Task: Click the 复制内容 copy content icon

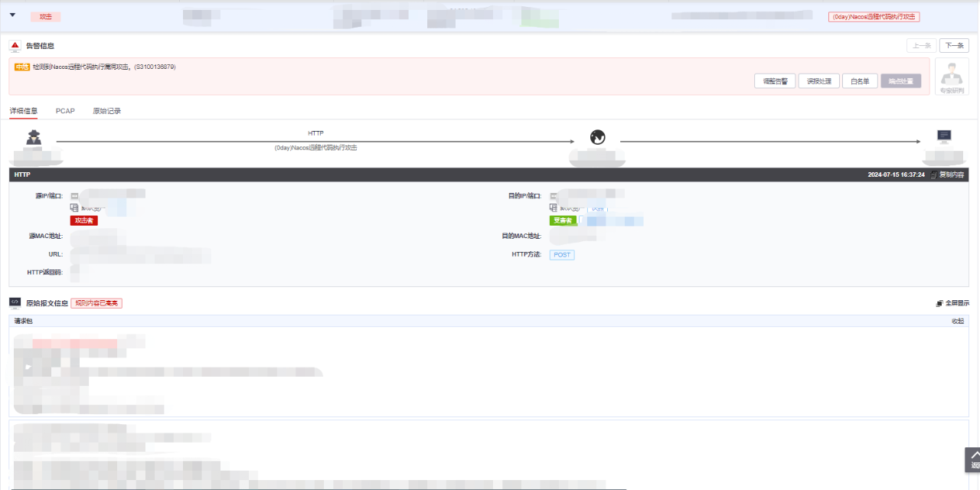Action: click(x=933, y=175)
